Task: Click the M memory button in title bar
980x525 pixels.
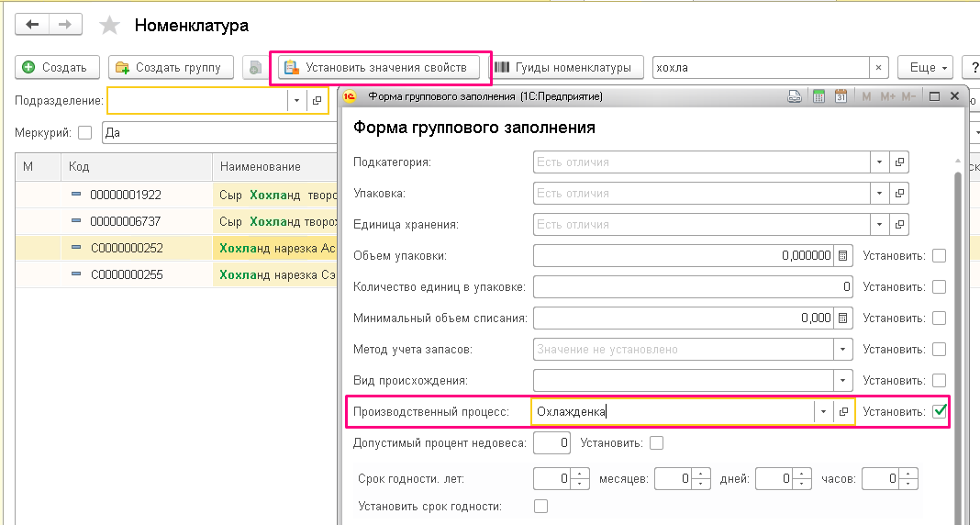Action: 866,96
